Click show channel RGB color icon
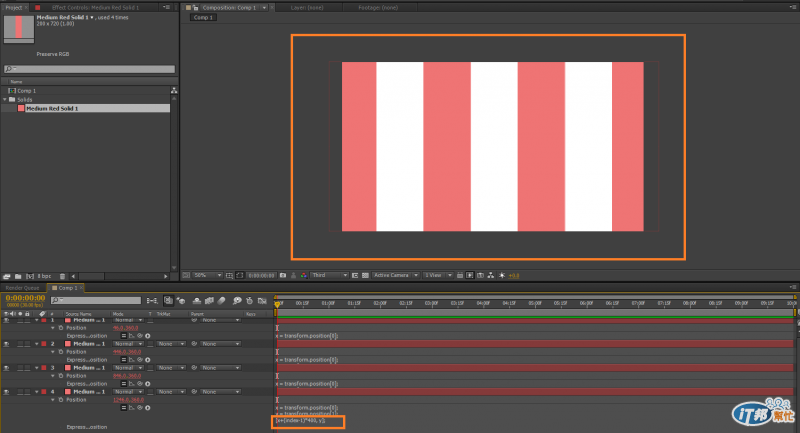This screenshot has width=800, height=433. tap(304, 275)
